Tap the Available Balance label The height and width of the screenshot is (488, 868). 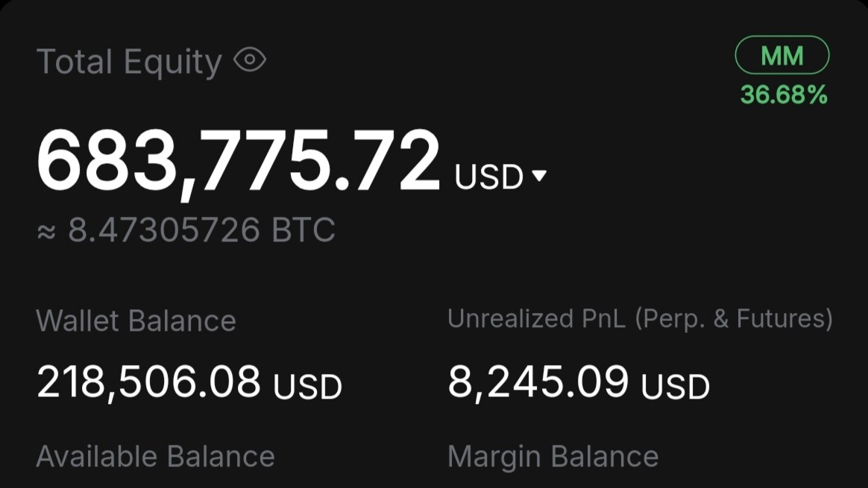click(x=156, y=457)
